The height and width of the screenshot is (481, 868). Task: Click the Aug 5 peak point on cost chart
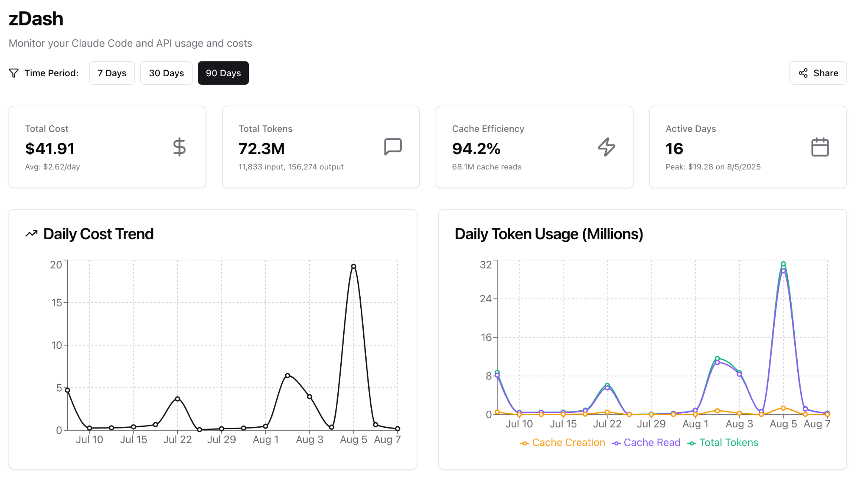353,266
